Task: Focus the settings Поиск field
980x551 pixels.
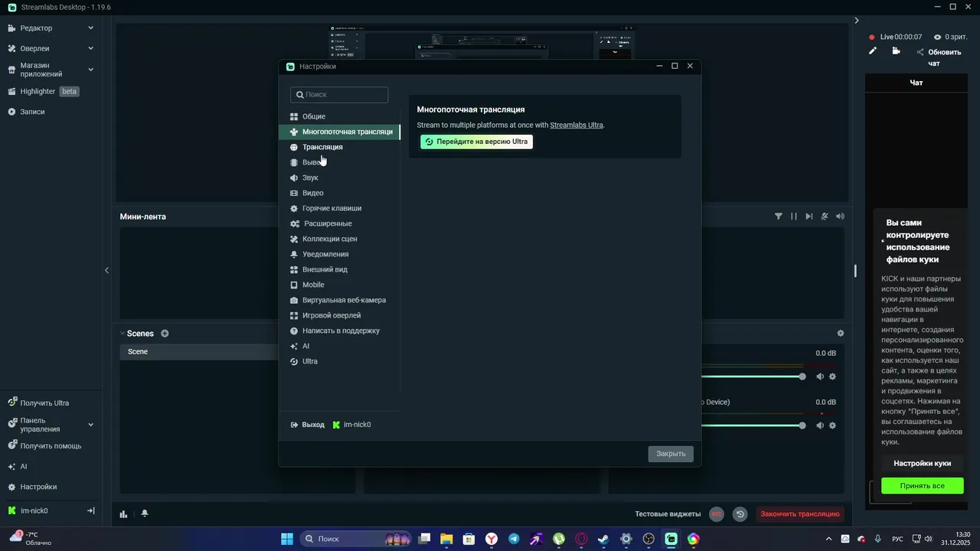Action: click(339, 95)
